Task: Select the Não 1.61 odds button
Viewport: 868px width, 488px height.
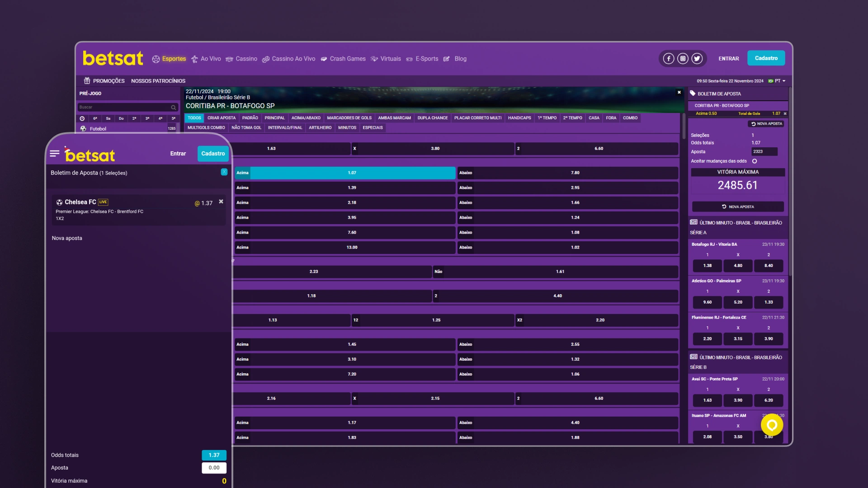Action: tap(556, 272)
